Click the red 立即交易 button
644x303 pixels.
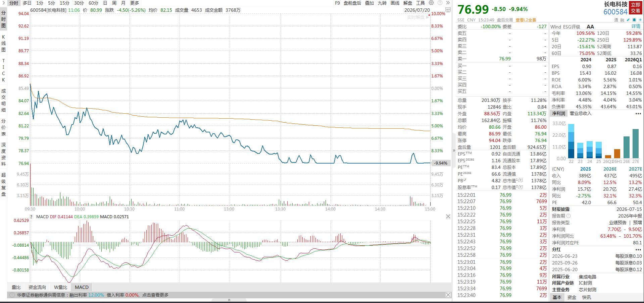[x=635, y=8]
